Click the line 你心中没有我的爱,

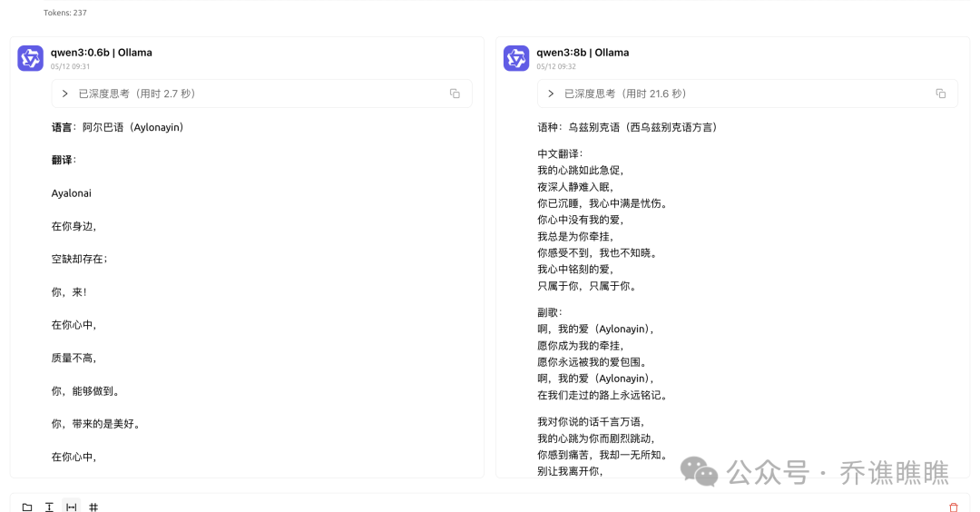[581, 220]
